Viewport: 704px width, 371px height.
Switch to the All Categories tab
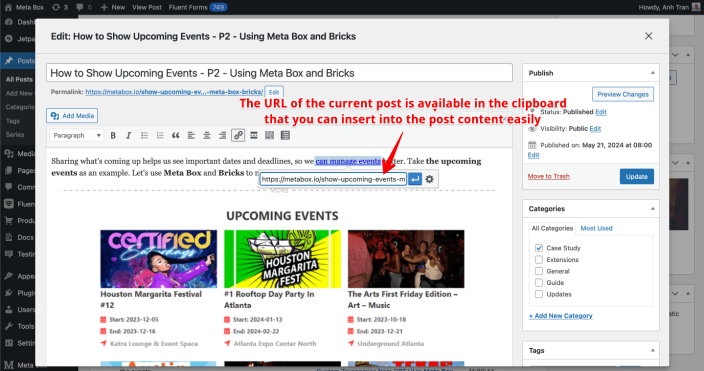[x=552, y=228]
